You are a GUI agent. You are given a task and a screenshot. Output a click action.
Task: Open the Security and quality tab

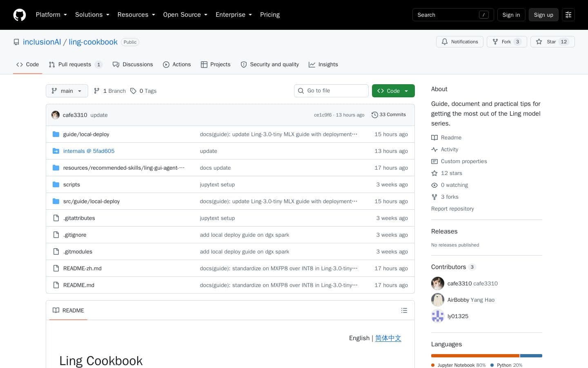[270, 64]
